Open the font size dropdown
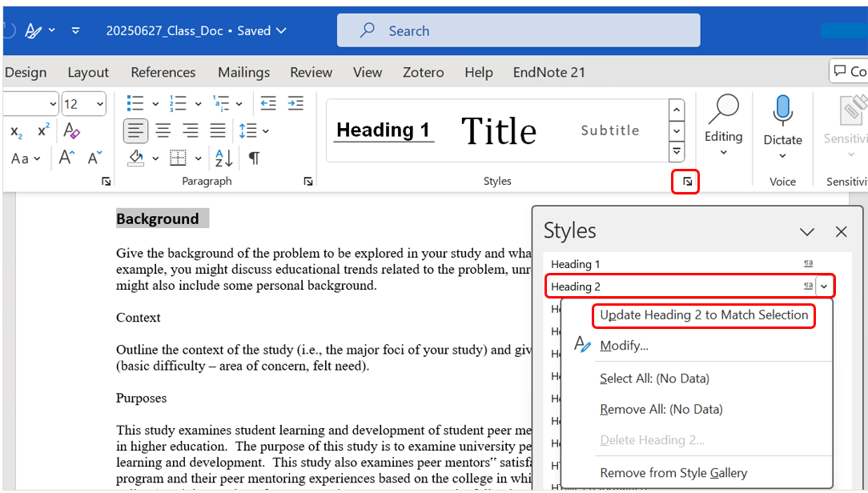This screenshot has height=493, width=868. click(x=100, y=104)
